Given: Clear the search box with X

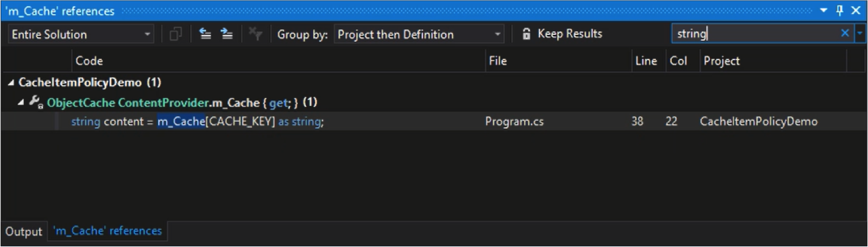Looking at the screenshot, I should click(845, 34).
